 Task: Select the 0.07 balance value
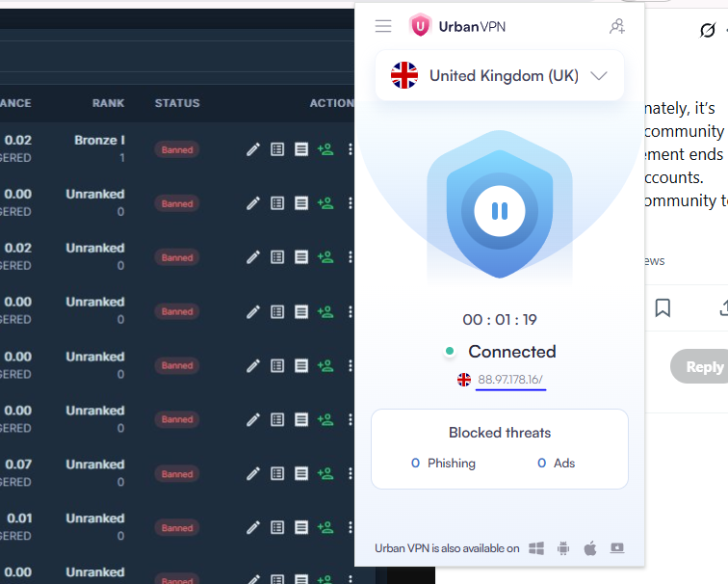click(18, 465)
